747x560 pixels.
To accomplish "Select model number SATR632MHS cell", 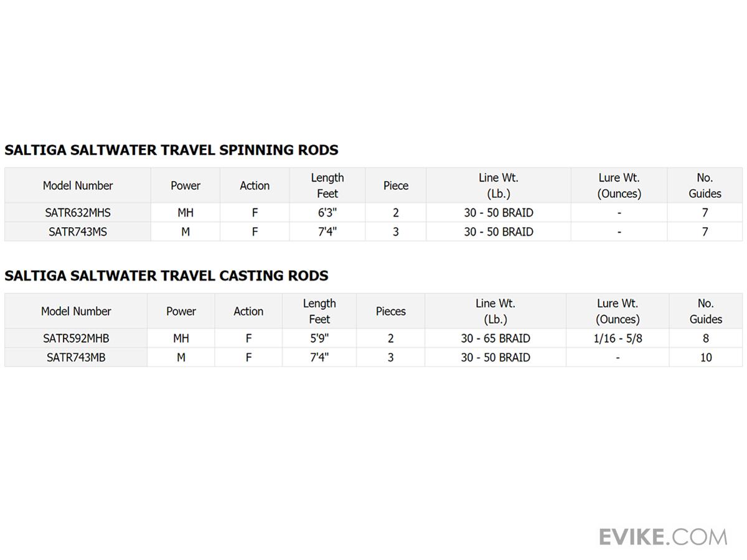I will tap(78, 213).
